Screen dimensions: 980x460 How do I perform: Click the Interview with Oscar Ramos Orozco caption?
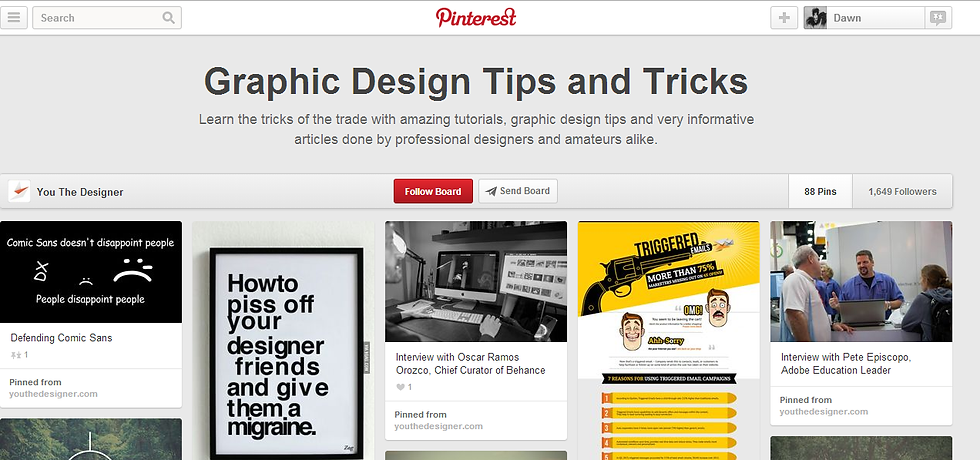[x=470, y=364]
